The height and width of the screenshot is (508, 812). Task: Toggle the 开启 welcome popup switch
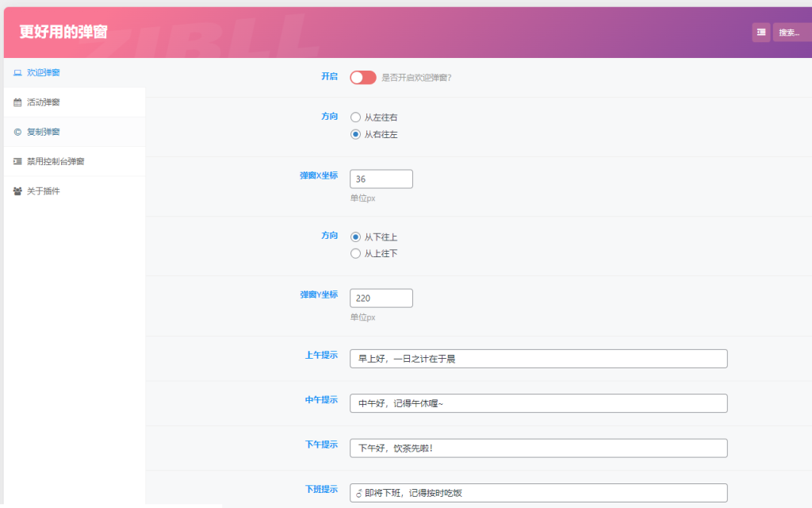point(363,77)
